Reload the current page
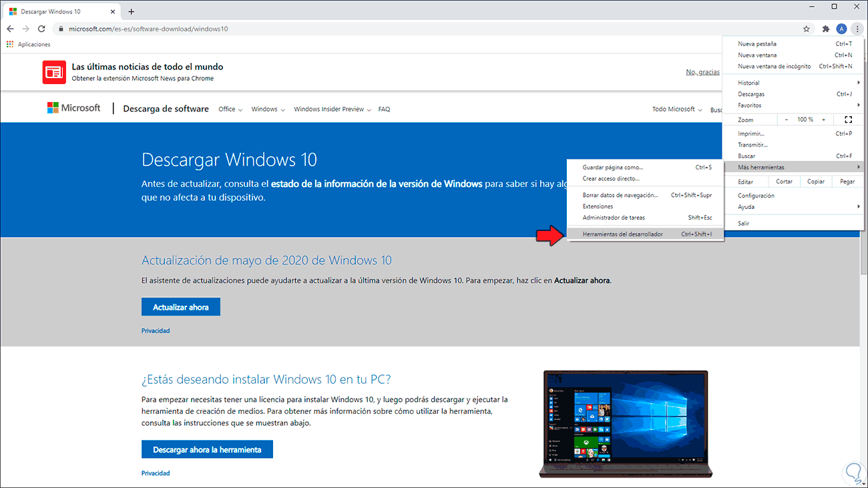The height and width of the screenshot is (488, 868). pyautogui.click(x=41, y=29)
